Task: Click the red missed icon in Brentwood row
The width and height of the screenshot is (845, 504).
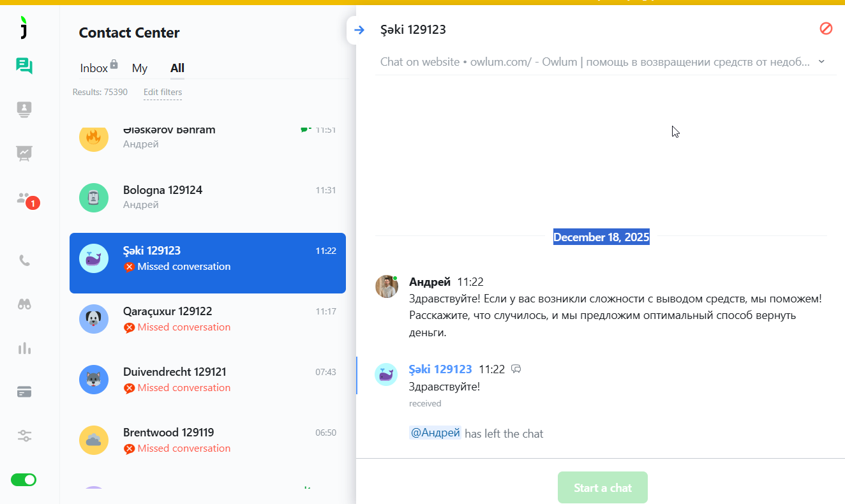Action: 129,448
